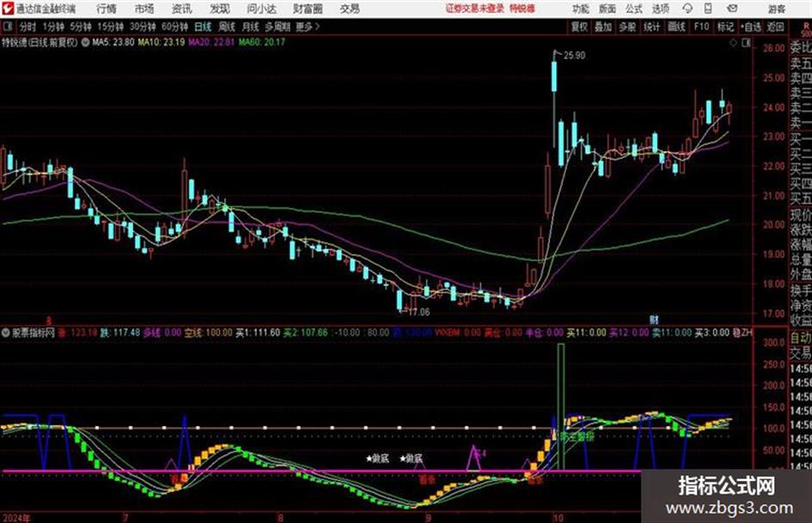The width and height of the screenshot is (812, 523).
Task: Click the 叠加 overlay toolbar button
Action: coord(603,27)
